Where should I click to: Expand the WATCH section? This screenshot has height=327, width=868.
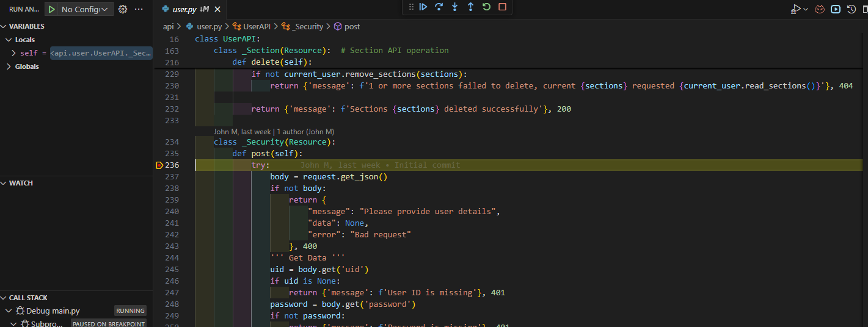[4, 183]
